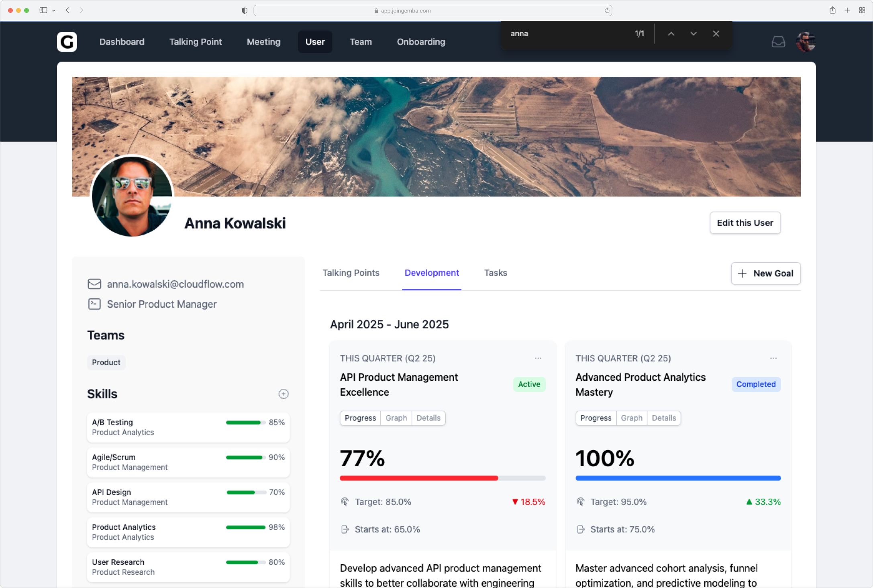Open Advanced Product Analytics goal ellipsis menu
Image resolution: width=873 pixels, height=588 pixels.
pyautogui.click(x=773, y=358)
